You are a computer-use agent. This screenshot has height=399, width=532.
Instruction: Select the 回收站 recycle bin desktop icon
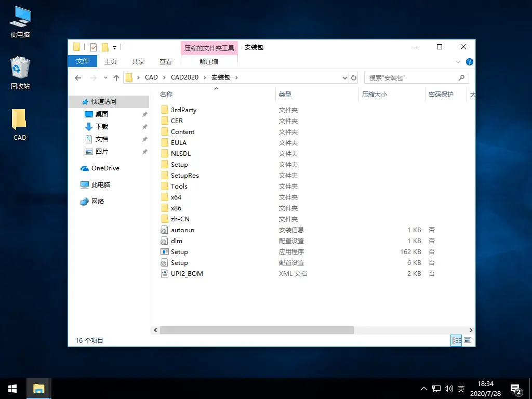click(x=20, y=73)
